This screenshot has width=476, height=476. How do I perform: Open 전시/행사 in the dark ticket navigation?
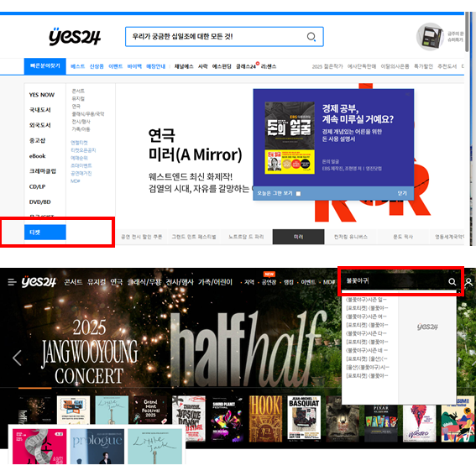(180, 282)
